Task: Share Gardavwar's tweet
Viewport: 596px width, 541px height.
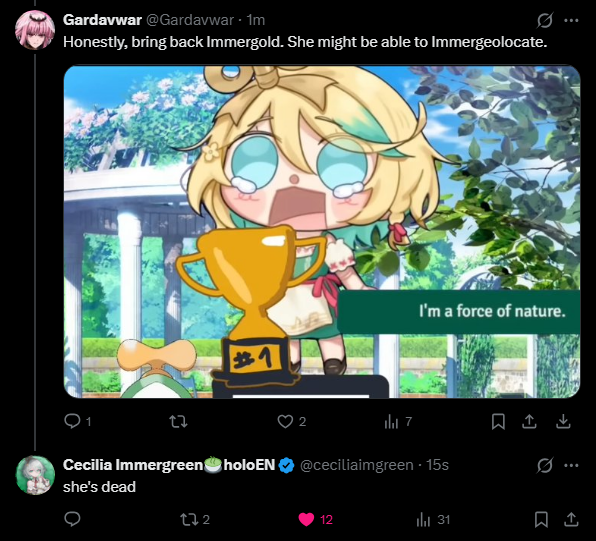Action: coord(529,421)
